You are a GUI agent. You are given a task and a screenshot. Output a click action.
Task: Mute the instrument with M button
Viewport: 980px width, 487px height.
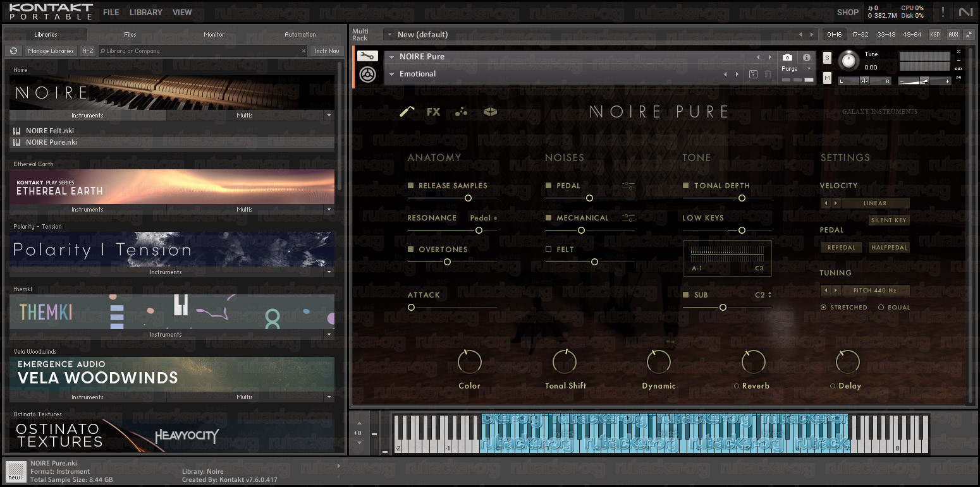828,78
